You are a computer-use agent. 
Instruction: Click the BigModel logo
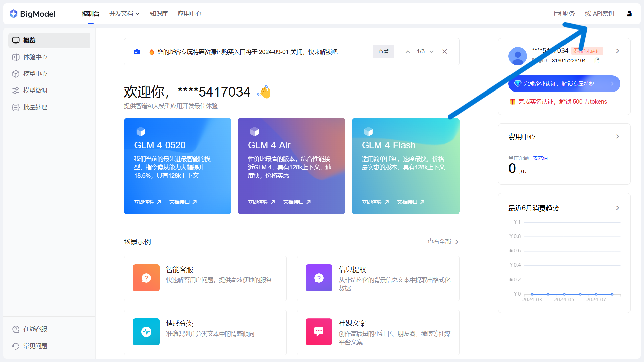click(x=33, y=14)
